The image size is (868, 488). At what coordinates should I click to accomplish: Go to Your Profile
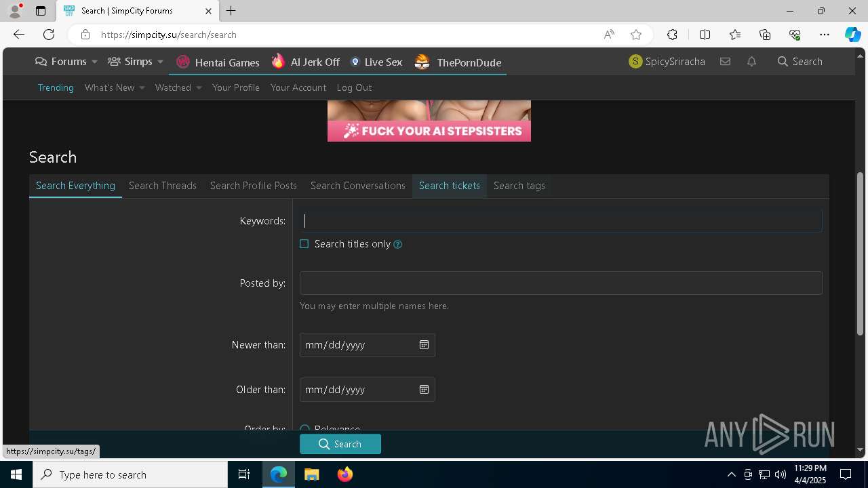236,87
